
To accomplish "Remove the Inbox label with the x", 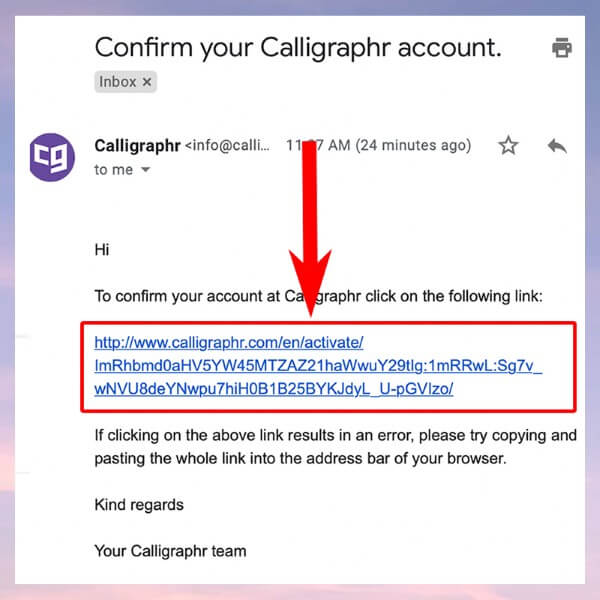I will tap(146, 82).
